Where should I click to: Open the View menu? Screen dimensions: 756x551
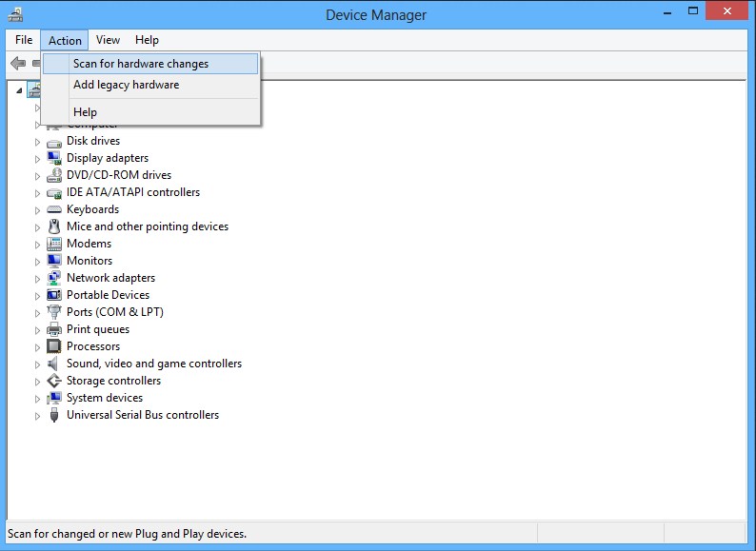pos(108,40)
